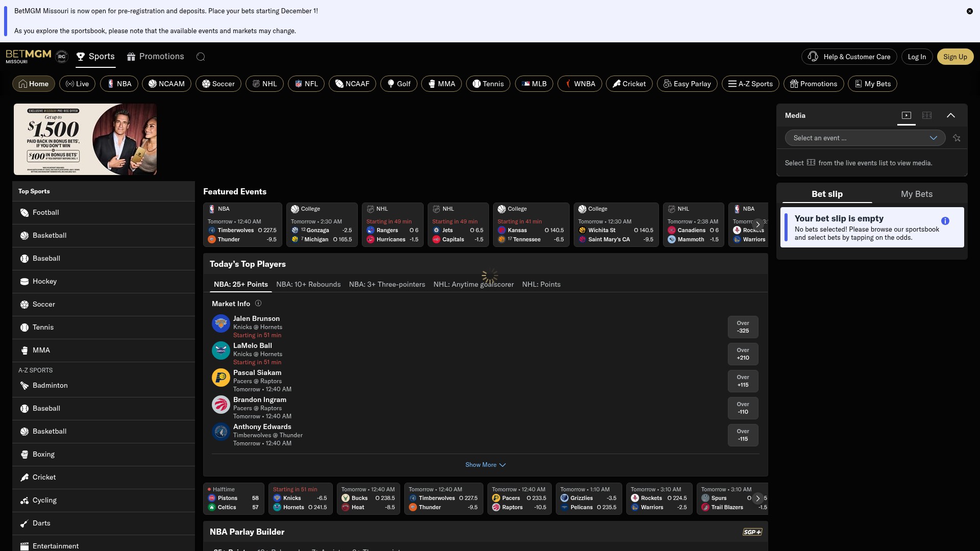This screenshot has height=551, width=980.
Task: Select Anthony Edwards Over -115 odds
Action: coord(743,435)
